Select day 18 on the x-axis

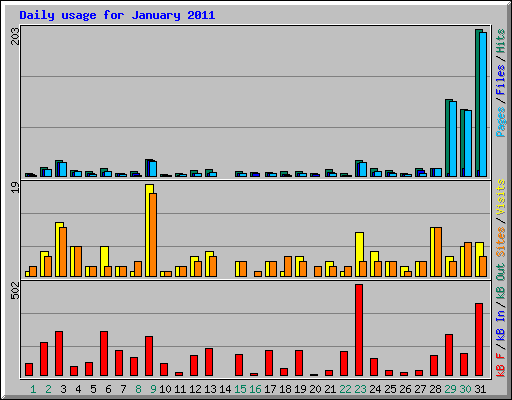tap(285, 389)
